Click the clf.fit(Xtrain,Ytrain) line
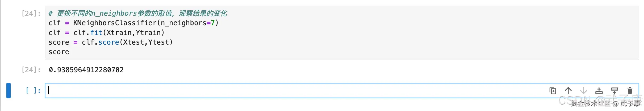Viewport: 644px width, 111px height. 106,33
